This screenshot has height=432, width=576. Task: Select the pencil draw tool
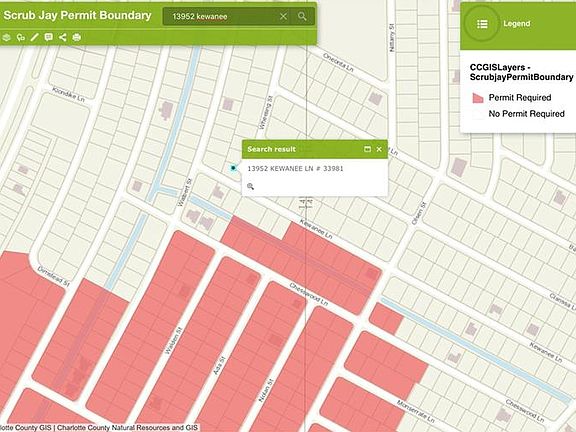(35, 37)
